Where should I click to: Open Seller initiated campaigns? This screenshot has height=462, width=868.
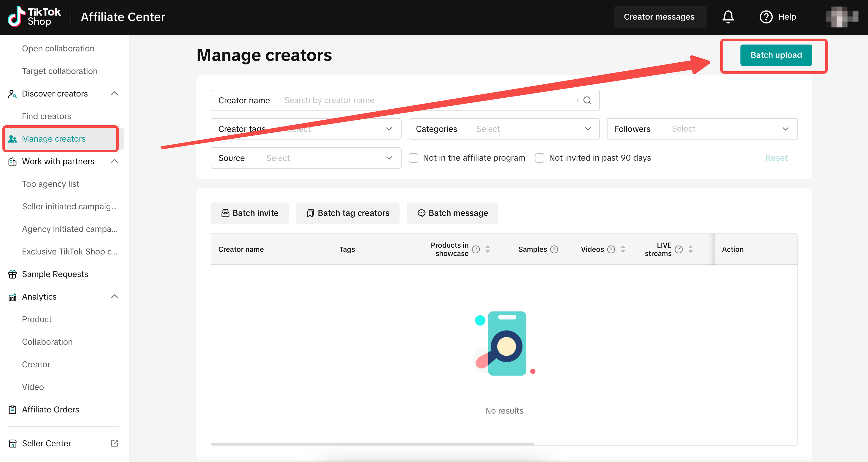[x=69, y=206]
